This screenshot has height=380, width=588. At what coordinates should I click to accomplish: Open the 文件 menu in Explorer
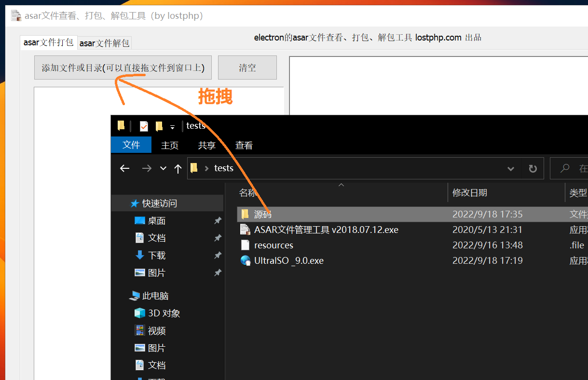pyautogui.click(x=131, y=145)
